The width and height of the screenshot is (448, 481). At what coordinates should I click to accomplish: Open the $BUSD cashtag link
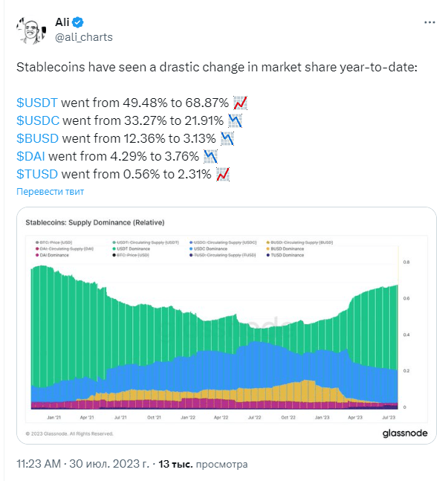coord(37,138)
